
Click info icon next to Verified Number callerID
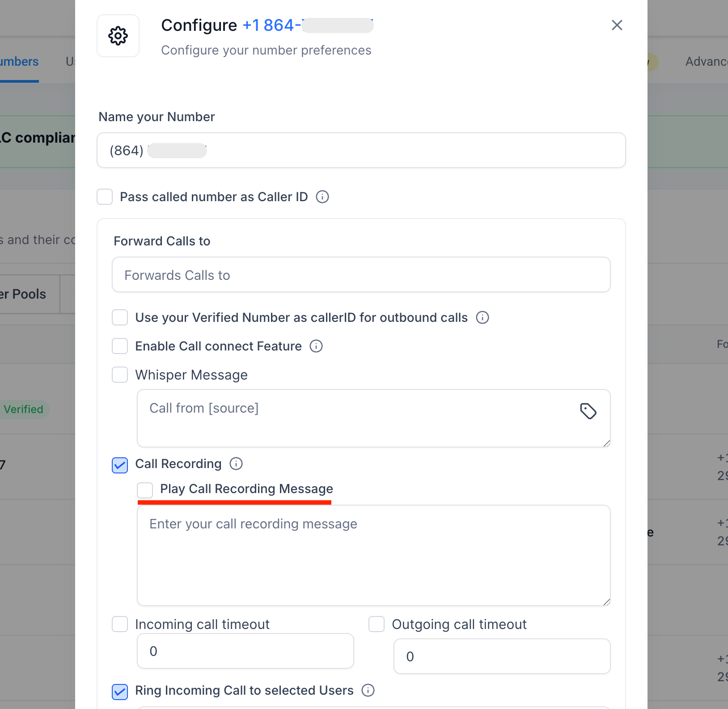pyautogui.click(x=483, y=317)
